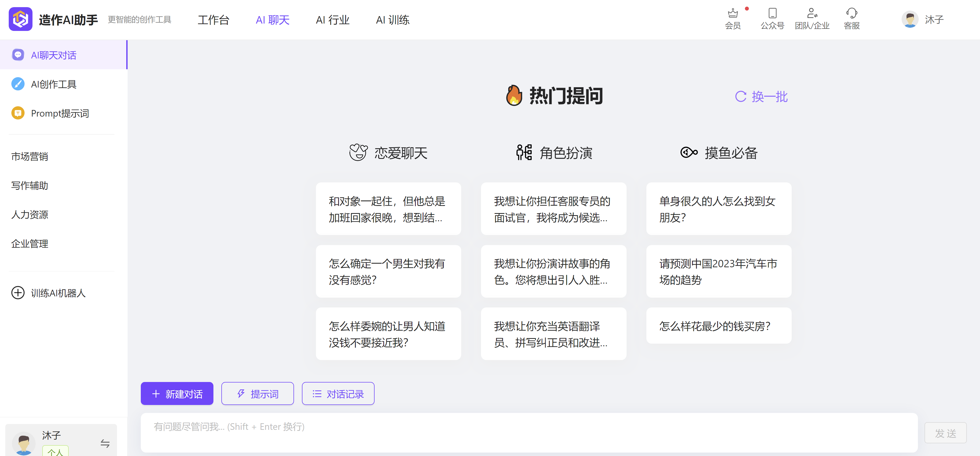Viewport: 980px width, 456px height.
Task: Click the 发送 button
Action: (x=945, y=433)
